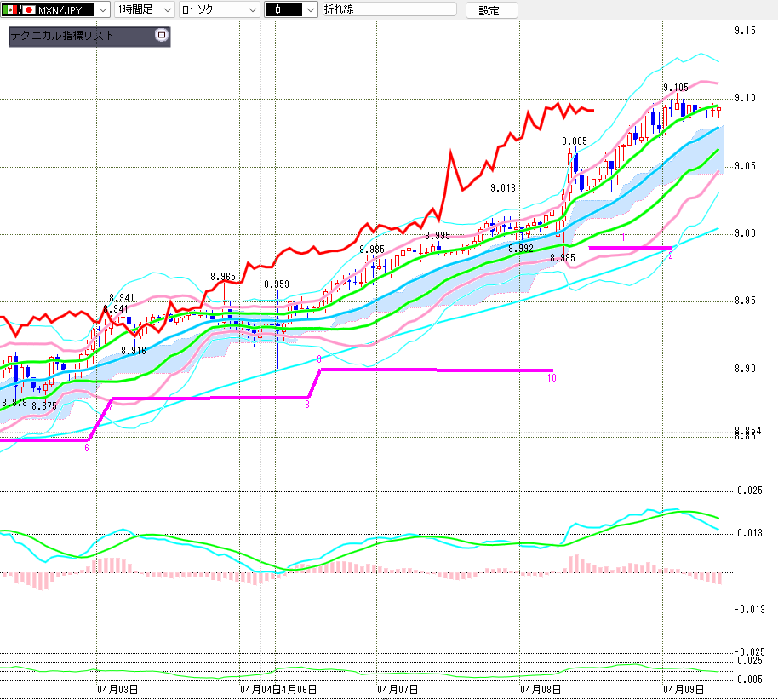Image resolution: width=778 pixels, height=700 pixels.
Task: Expand the テクニカル指標リスト panel via square icon
Action: pyautogui.click(x=162, y=36)
